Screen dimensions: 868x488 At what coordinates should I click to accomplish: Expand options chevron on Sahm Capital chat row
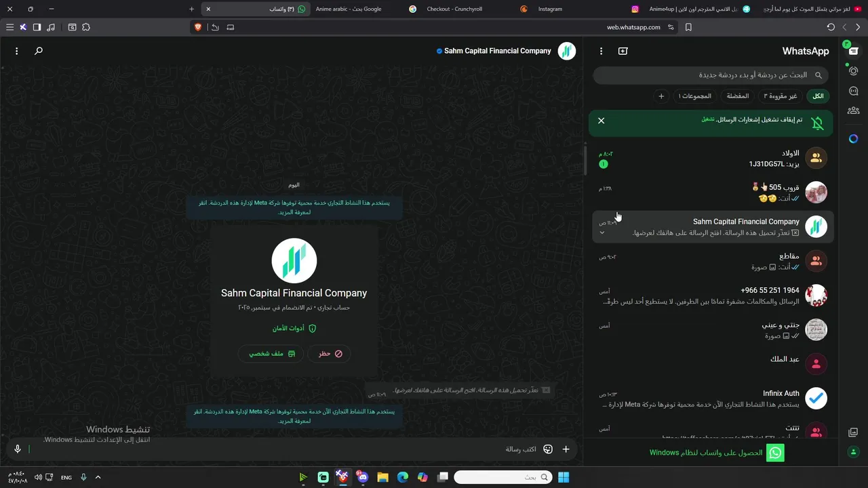tap(601, 232)
